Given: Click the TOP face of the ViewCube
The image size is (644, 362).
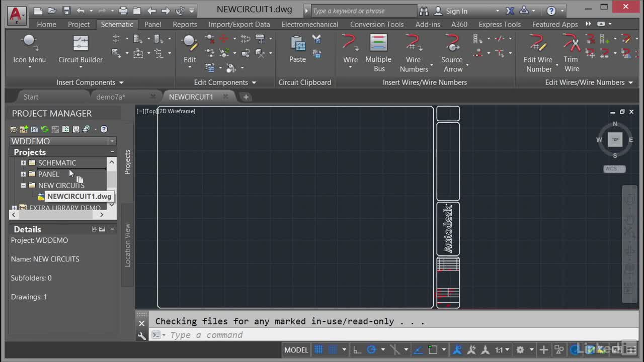Looking at the screenshot, I should pos(615,139).
